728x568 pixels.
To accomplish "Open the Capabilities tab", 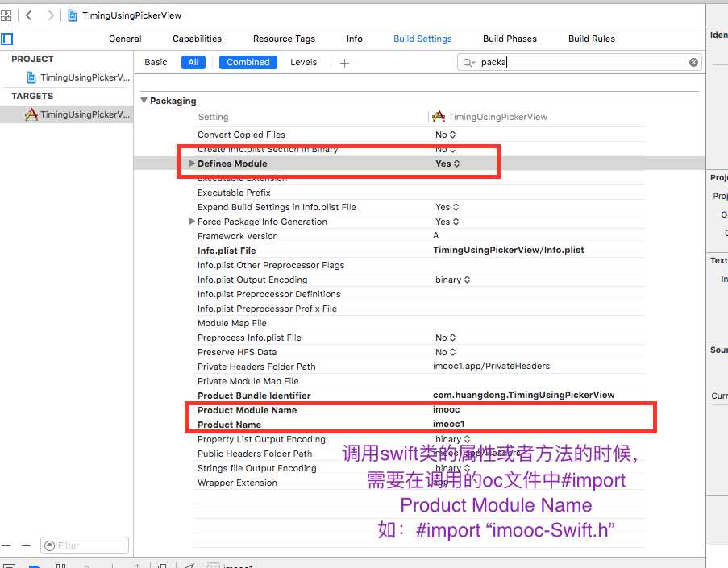I will coord(197,39).
